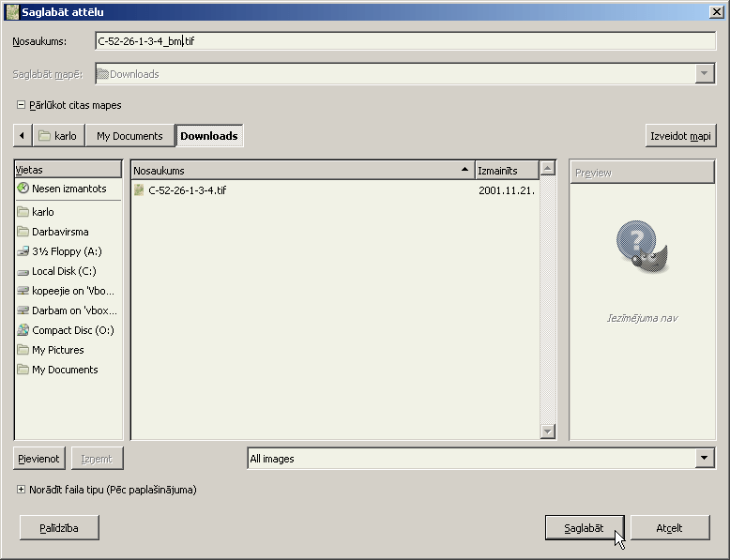Click Atcelt to cancel saving

tap(669, 527)
